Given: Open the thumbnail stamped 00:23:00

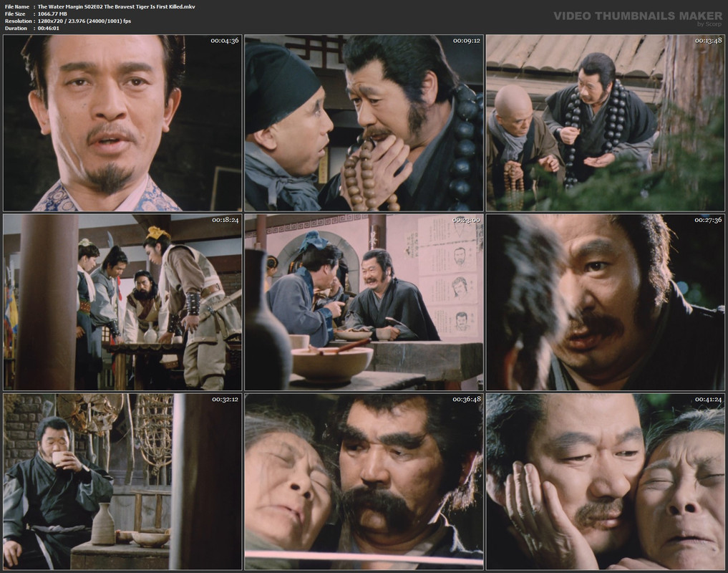Looking at the screenshot, I should pyautogui.click(x=364, y=302).
